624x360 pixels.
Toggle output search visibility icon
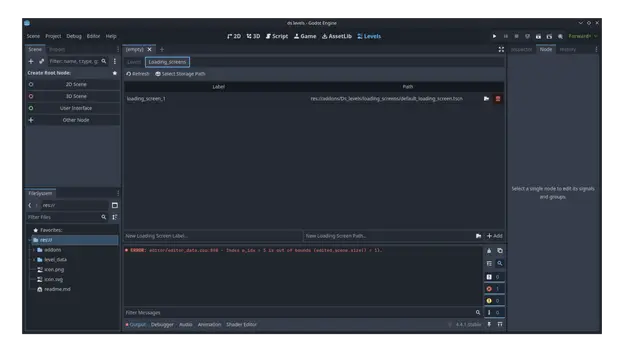pyautogui.click(x=500, y=263)
